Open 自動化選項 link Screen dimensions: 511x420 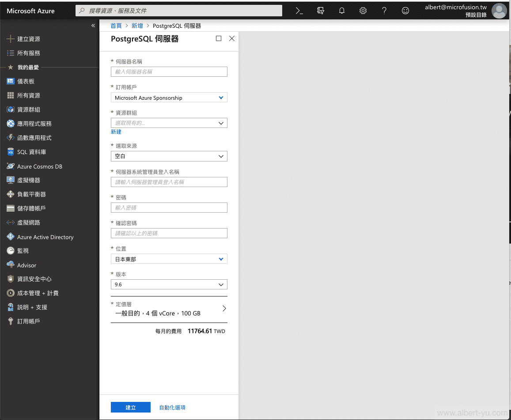(172, 407)
